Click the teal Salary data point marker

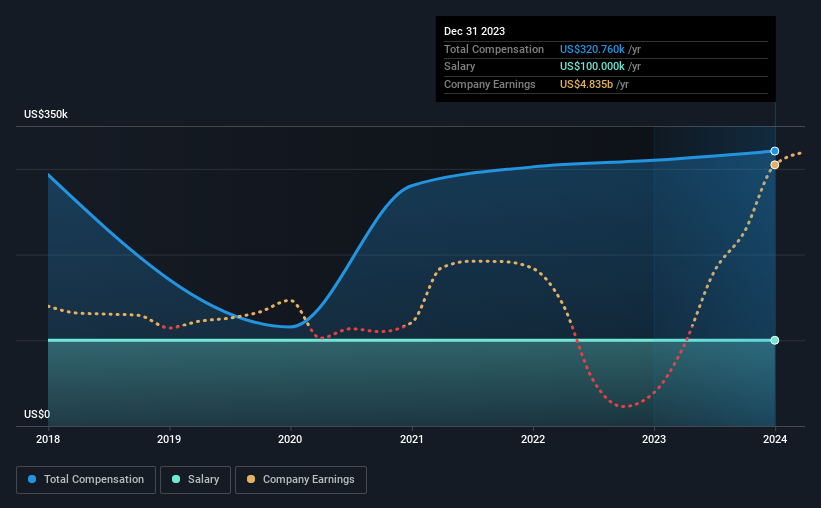[x=774, y=340]
